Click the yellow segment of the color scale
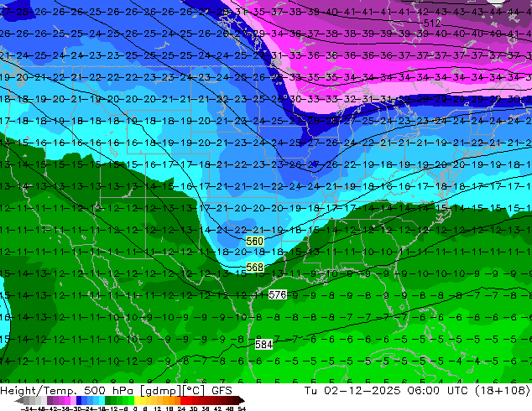The height and width of the screenshot is (411, 532). pyautogui.click(x=137, y=400)
